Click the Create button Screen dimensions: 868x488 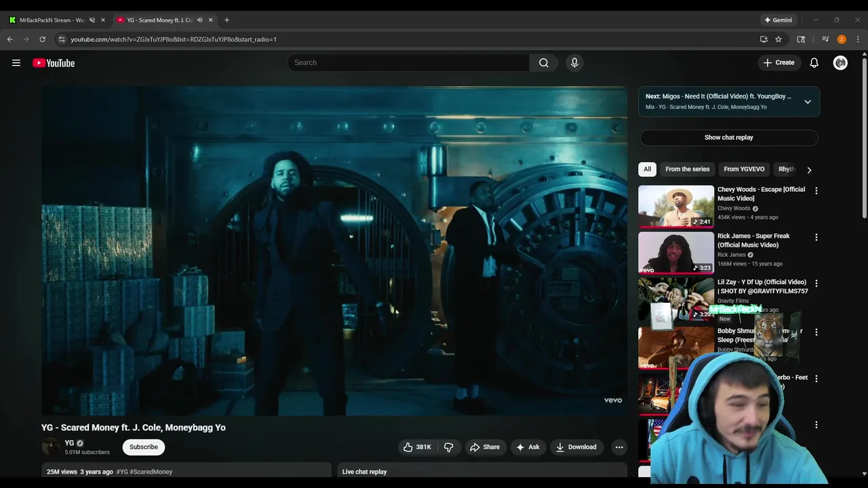(778, 62)
